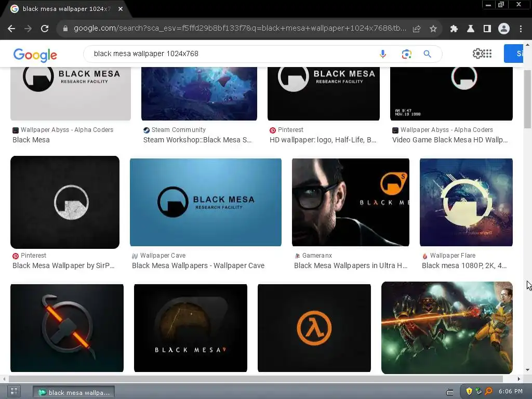Click the scroll-down arrow of vertical scrollbar
The height and width of the screenshot is (399, 532).
528,370
